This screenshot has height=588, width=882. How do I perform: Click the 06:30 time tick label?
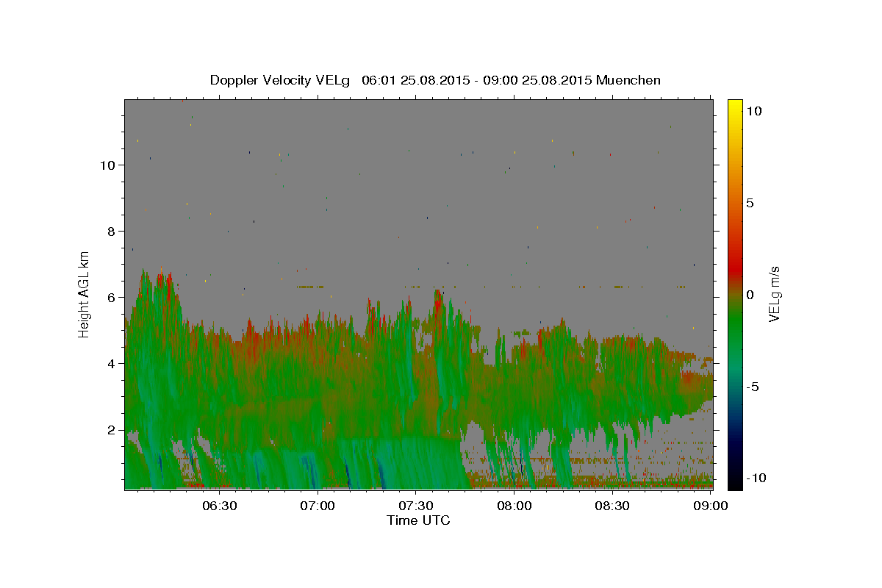(219, 506)
